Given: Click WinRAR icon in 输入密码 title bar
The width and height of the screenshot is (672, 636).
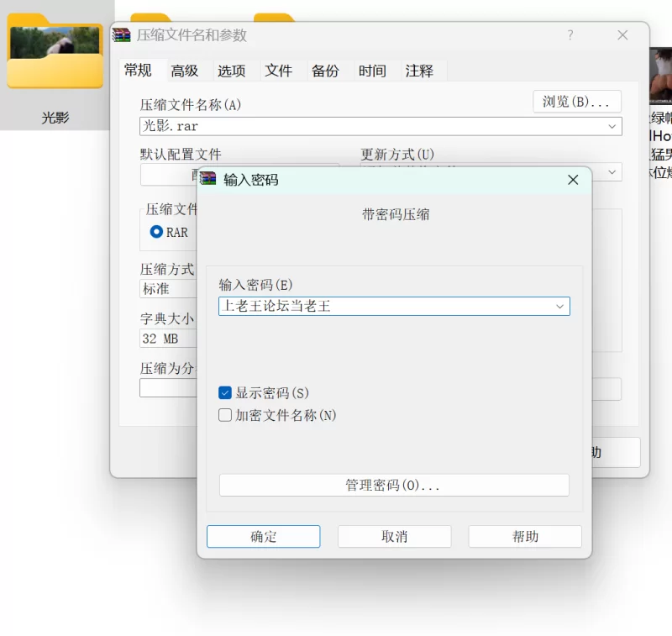Looking at the screenshot, I should [x=208, y=180].
